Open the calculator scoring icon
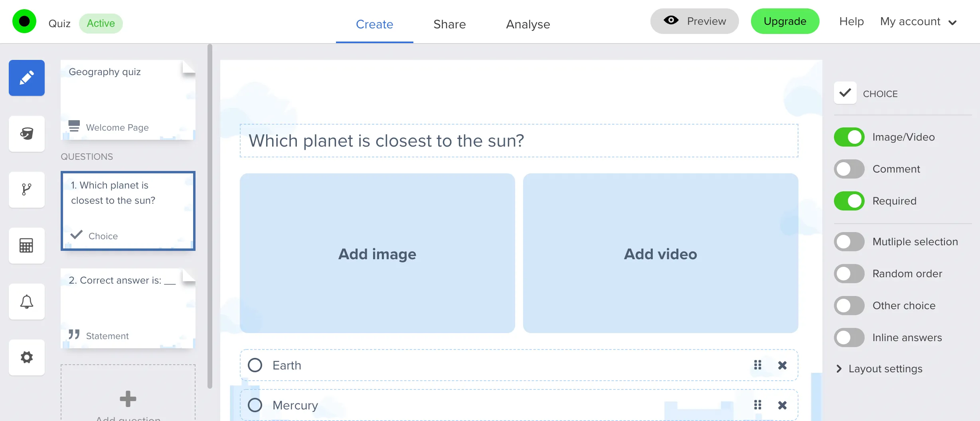This screenshot has width=980, height=421. point(27,246)
